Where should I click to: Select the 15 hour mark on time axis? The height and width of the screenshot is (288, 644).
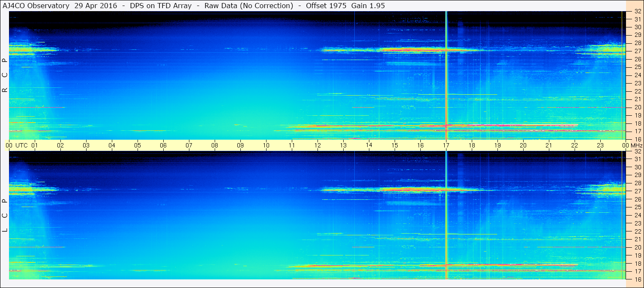tap(395, 145)
